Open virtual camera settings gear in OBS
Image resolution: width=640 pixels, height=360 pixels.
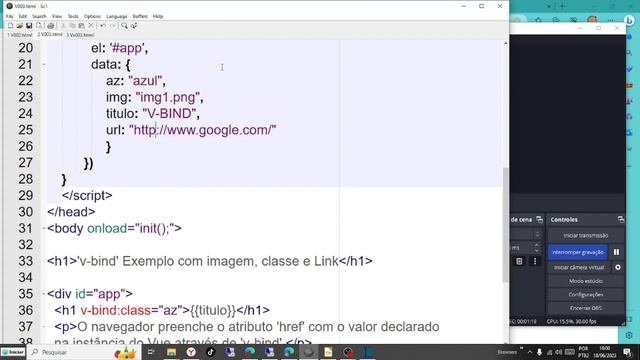click(618, 267)
